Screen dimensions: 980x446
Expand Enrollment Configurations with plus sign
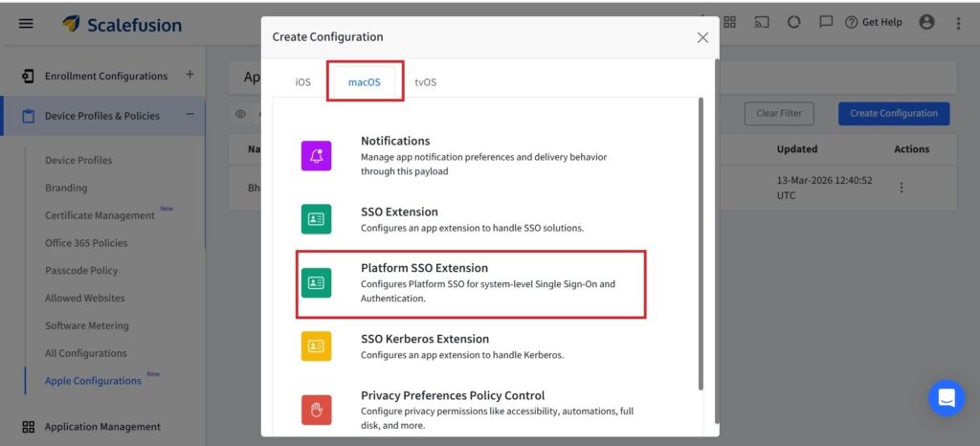[x=189, y=75]
